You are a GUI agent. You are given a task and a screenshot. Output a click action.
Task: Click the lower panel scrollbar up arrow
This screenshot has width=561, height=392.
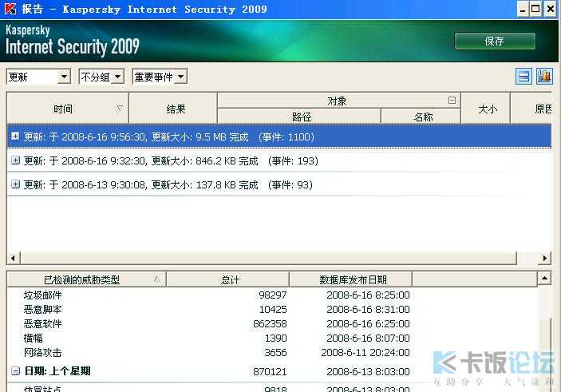(544, 278)
